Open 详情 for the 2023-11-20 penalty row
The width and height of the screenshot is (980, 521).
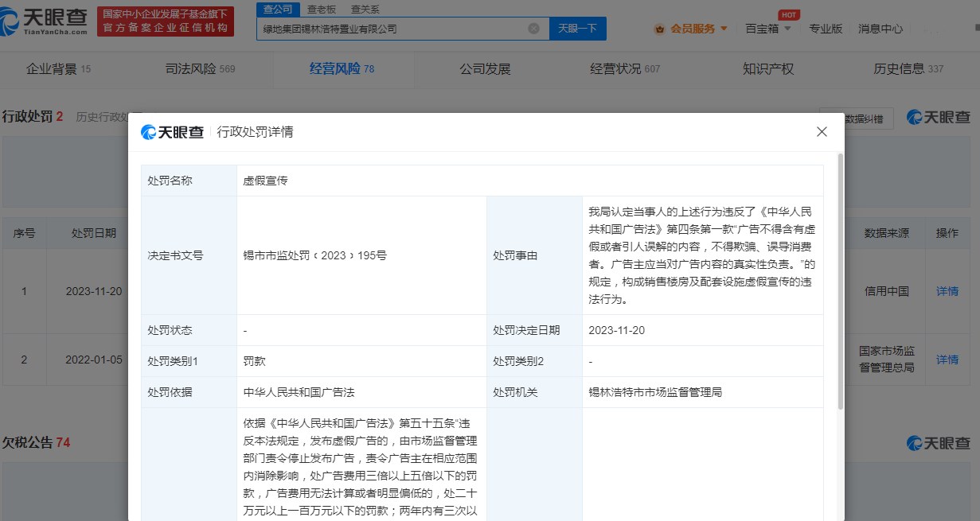(947, 292)
